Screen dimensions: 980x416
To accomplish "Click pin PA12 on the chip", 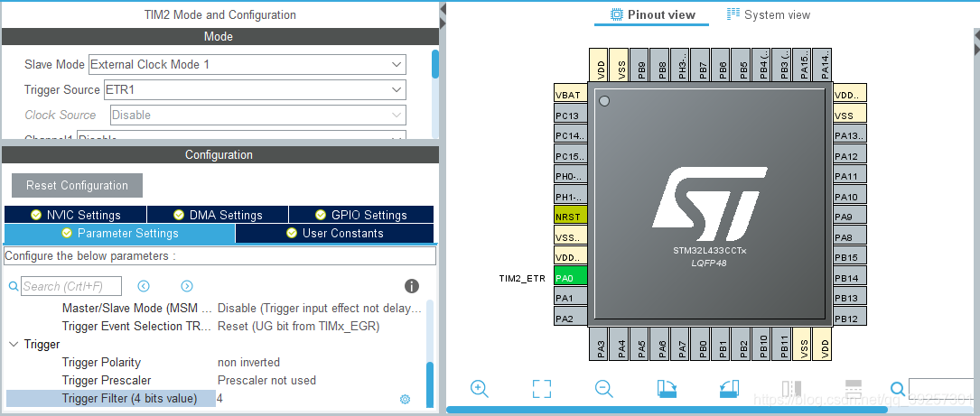I will click(x=850, y=156).
